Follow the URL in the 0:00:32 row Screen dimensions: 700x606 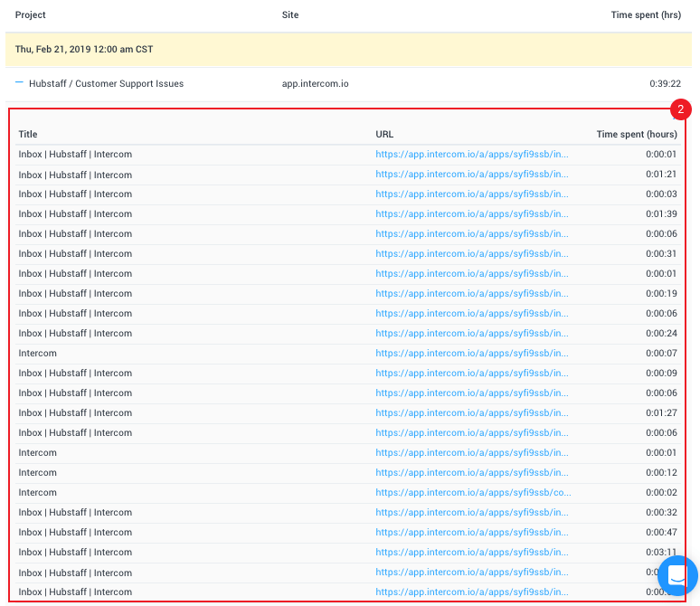point(472,512)
